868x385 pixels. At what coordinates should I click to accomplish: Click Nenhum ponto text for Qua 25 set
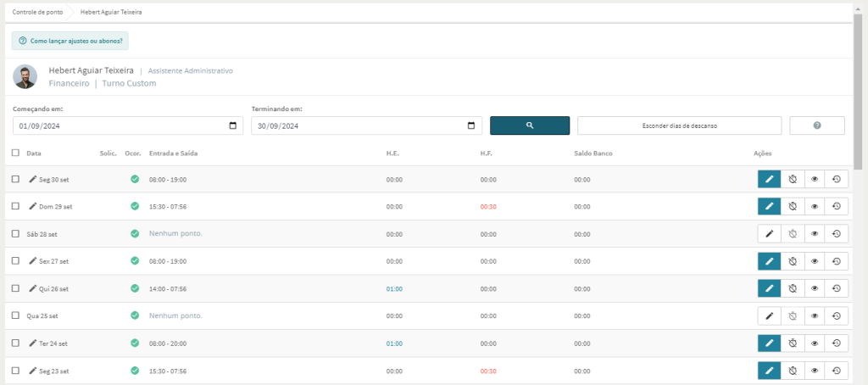(175, 315)
